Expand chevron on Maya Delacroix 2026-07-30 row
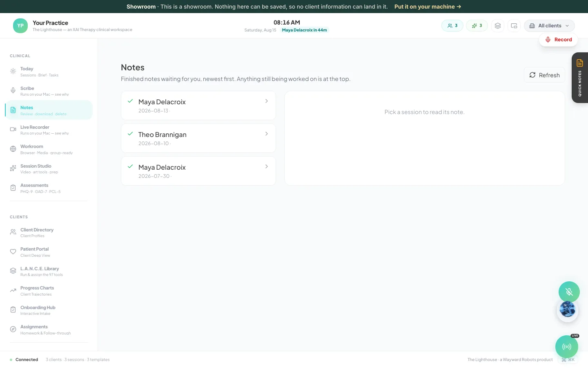This screenshot has height=368, width=588. (x=267, y=166)
